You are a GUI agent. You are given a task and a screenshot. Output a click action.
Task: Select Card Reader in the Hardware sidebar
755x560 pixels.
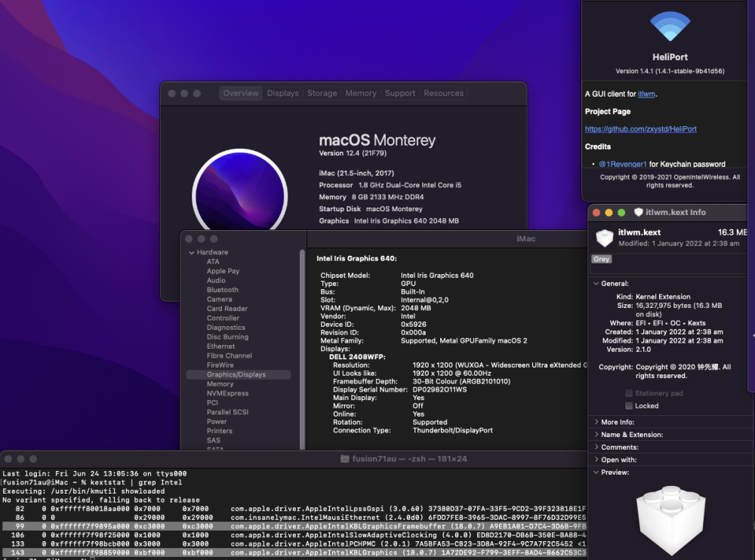pos(226,309)
